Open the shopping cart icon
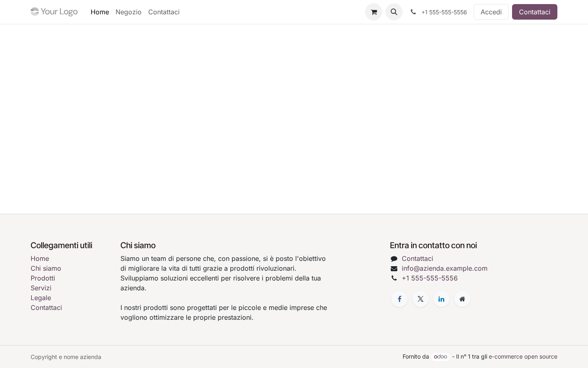Viewport: 588px width, 368px height. click(374, 12)
